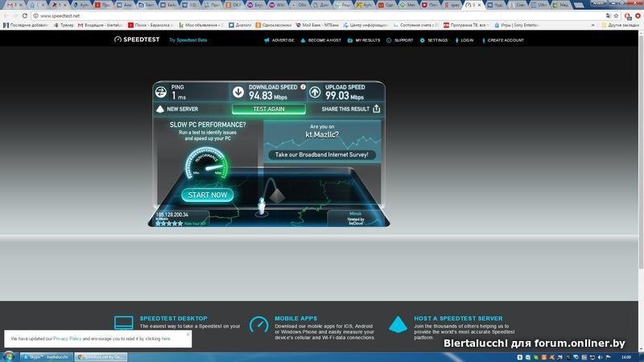
Task: Click Share This Result share icon
Action: tap(377, 109)
